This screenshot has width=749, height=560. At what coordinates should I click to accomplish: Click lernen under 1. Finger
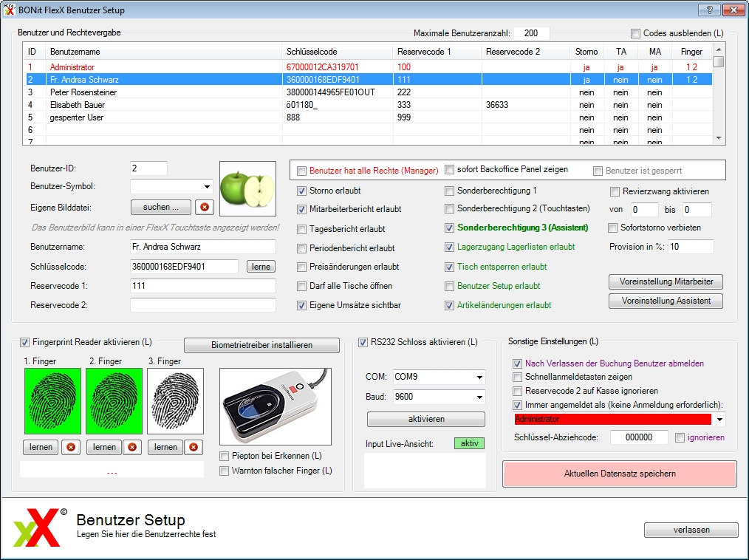click(41, 447)
